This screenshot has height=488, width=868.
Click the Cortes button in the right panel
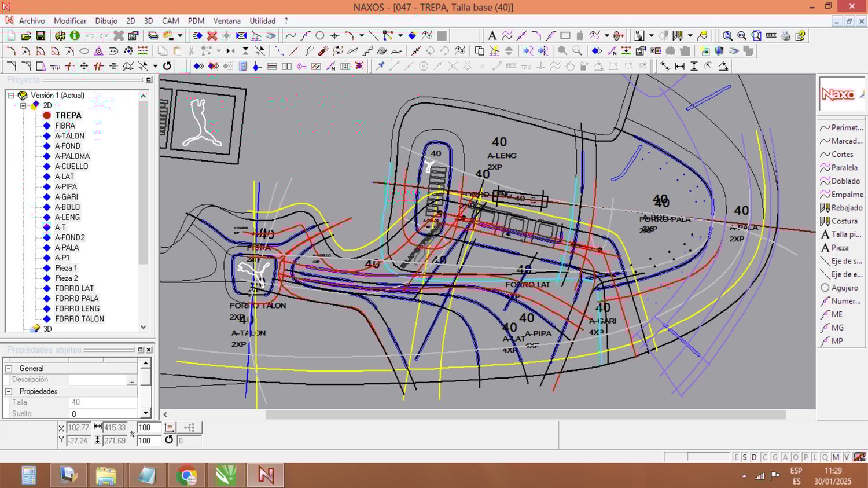point(842,155)
